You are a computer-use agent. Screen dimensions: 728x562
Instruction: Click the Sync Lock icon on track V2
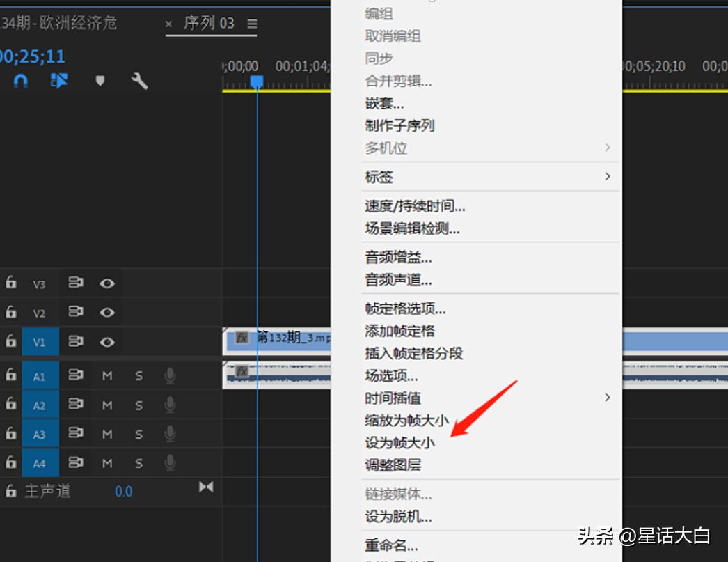pyautogui.click(x=75, y=312)
